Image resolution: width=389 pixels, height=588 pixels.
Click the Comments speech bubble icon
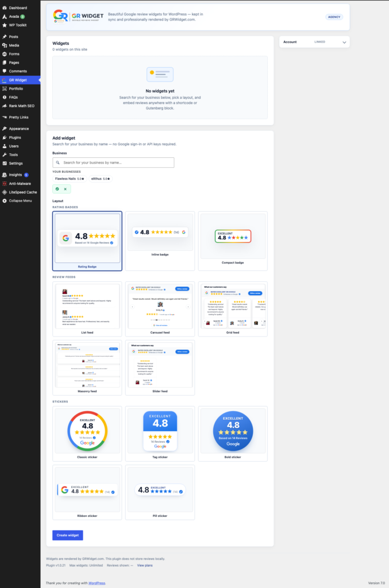click(5, 71)
